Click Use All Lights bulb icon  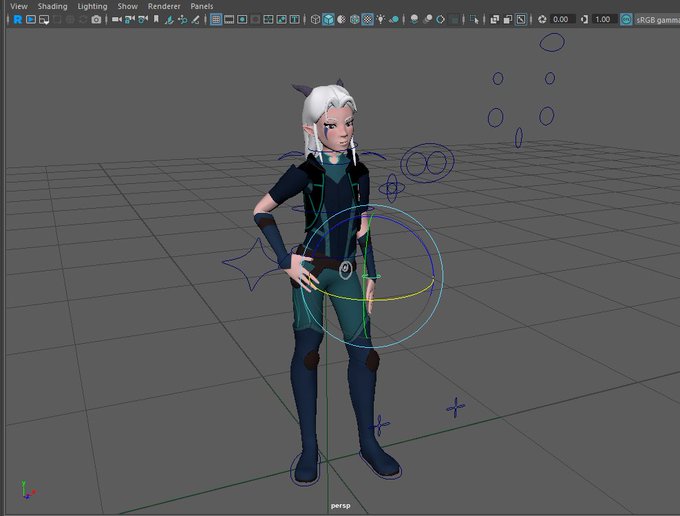point(381,20)
